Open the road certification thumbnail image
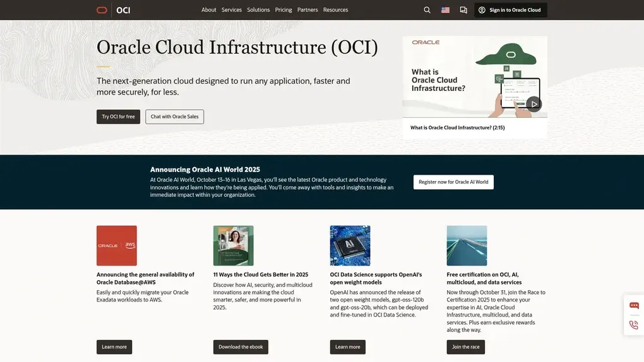644x362 pixels. point(467,245)
